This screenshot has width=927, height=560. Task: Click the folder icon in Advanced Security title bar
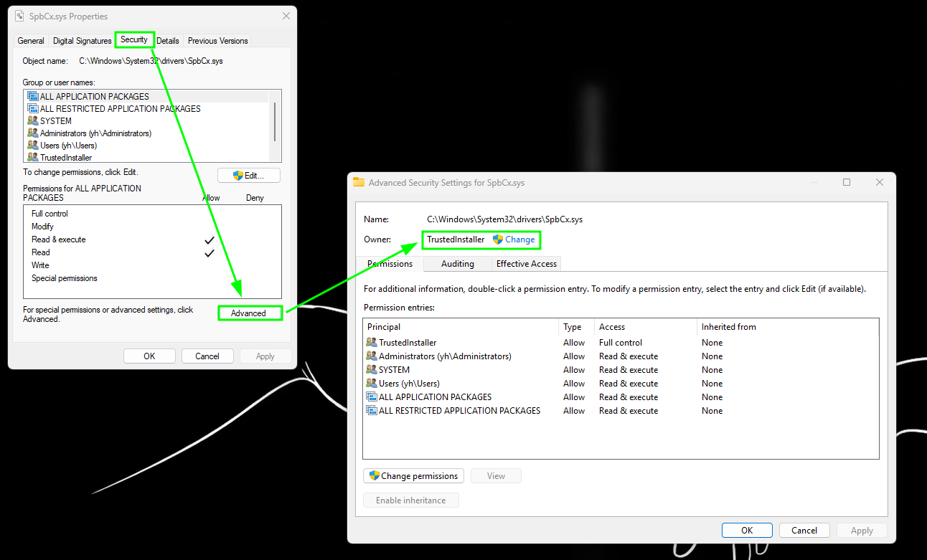pos(359,183)
